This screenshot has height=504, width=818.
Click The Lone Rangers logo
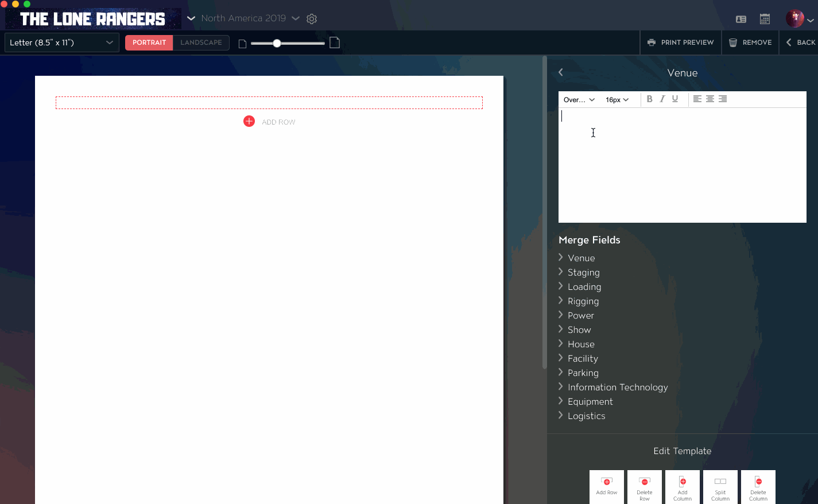tap(93, 19)
